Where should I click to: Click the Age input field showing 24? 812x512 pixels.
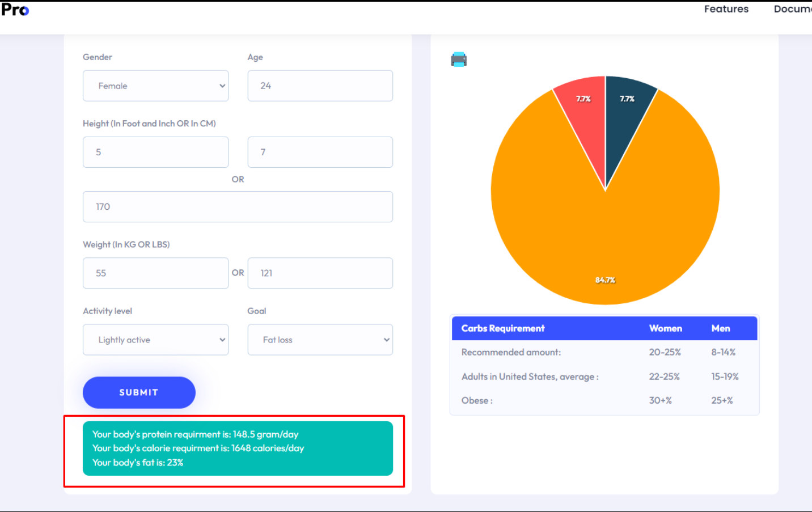point(320,86)
